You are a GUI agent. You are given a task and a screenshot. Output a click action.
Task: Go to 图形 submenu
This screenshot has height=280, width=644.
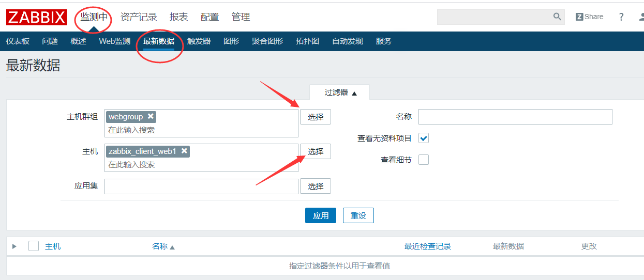(231, 41)
